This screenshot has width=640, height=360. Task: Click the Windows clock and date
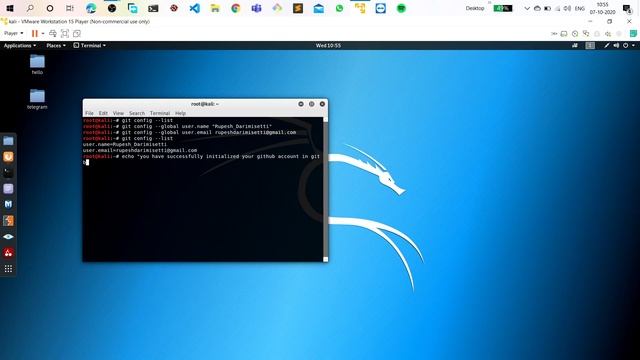tap(602, 8)
